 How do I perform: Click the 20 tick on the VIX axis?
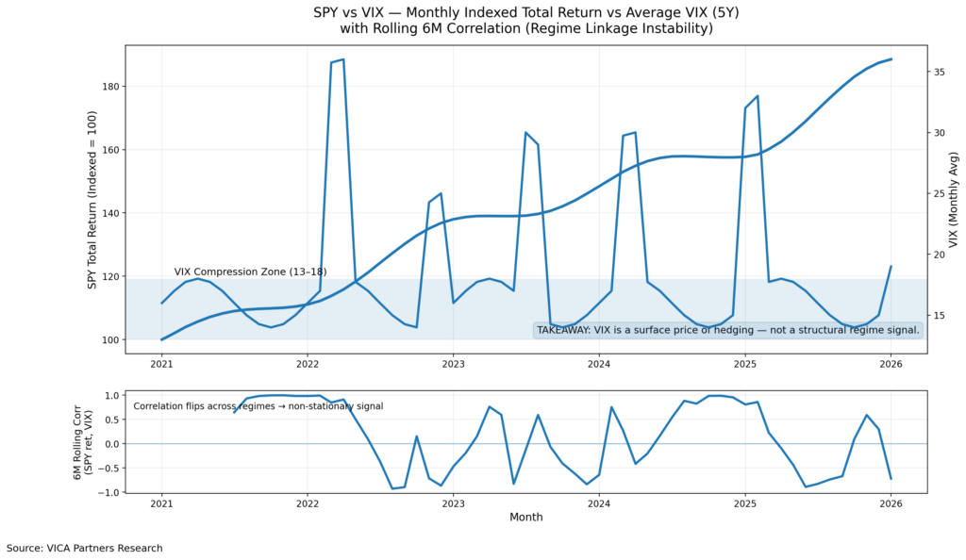tap(941, 255)
